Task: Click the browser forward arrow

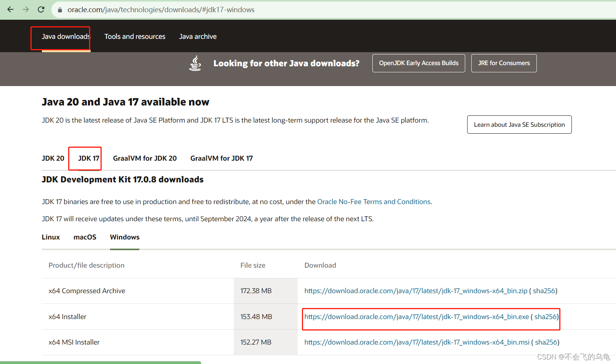Action: click(x=26, y=10)
